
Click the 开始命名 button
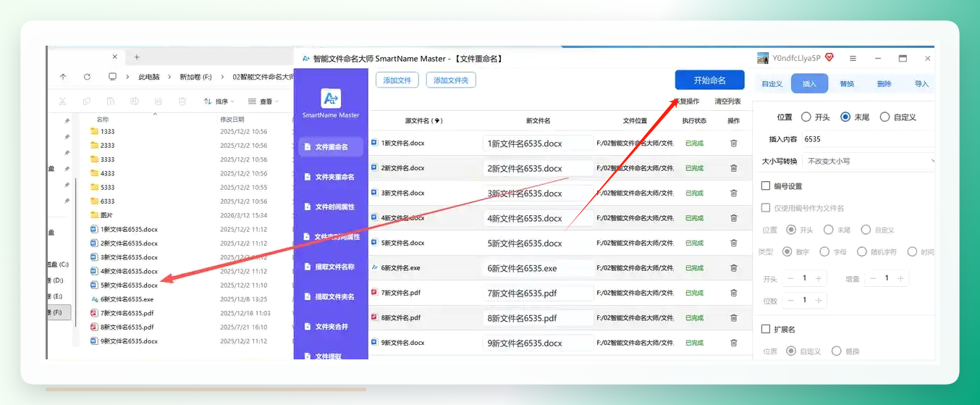[709, 80]
